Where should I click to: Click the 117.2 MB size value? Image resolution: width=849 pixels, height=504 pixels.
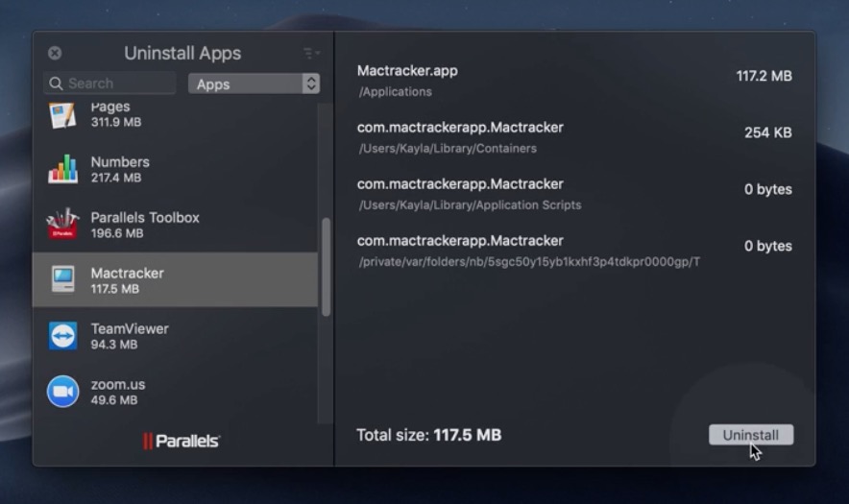pyautogui.click(x=764, y=76)
